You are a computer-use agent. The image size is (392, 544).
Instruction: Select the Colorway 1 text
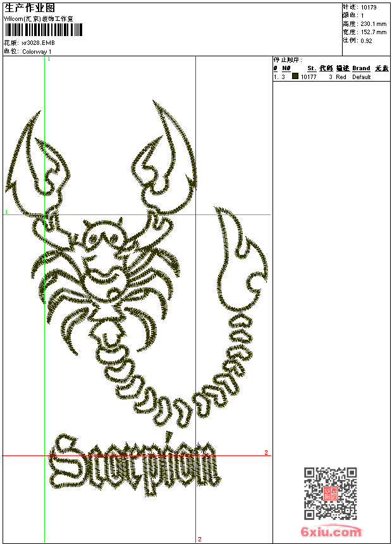pos(37,52)
